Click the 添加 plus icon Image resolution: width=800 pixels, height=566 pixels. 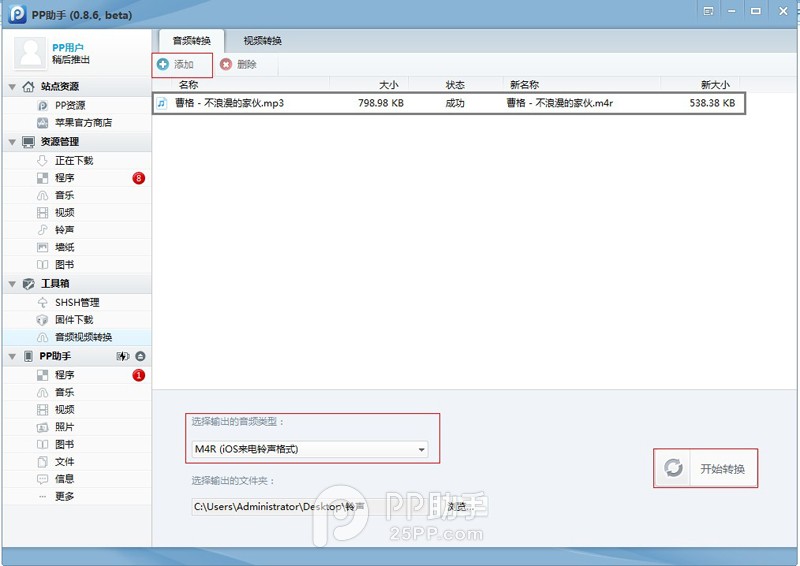[x=163, y=64]
